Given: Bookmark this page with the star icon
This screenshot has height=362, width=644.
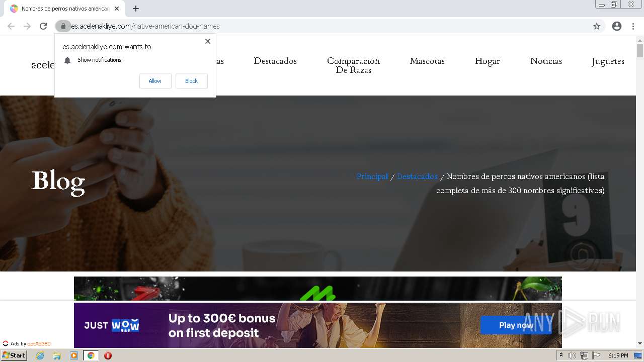Looking at the screenshot, I should [x=597, y=26].
